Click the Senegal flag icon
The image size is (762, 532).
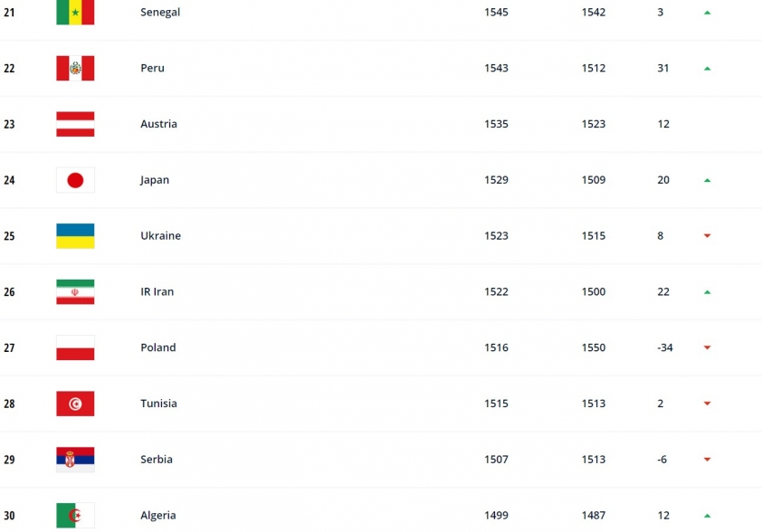click(75, 12)
